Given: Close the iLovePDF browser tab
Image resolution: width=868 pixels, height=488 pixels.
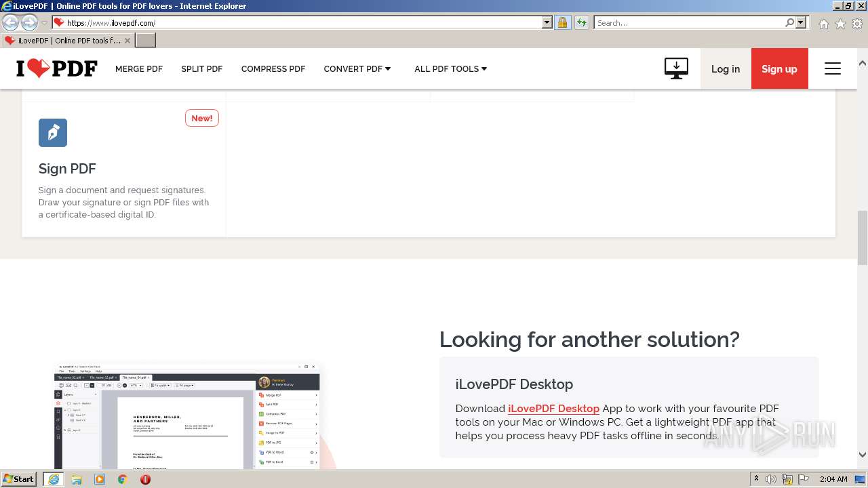Looking at the screenshot, I should [127, 41].
